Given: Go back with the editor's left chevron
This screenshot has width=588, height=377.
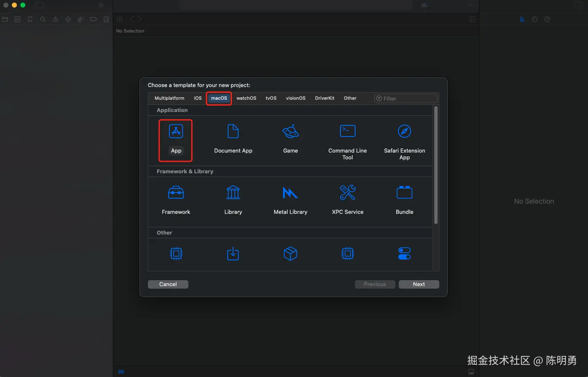Looking at the screenshot, I should coord(132,19).
